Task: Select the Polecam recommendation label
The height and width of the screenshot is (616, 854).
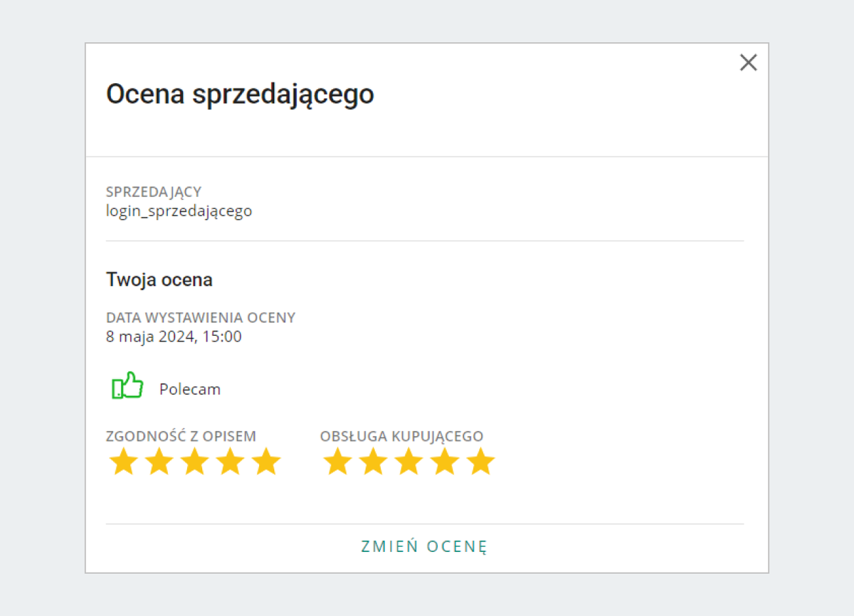Action: coord(191,389)
